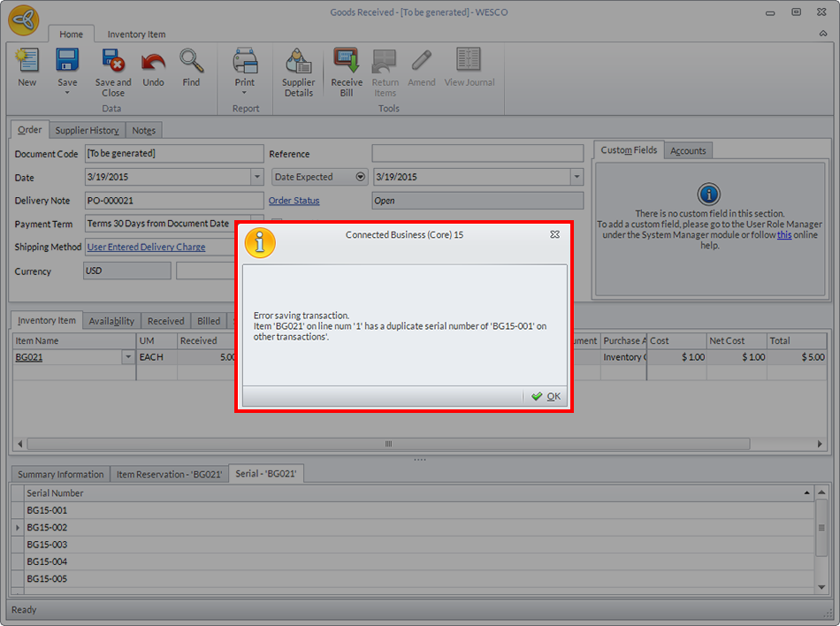Click the Undo icon

pos(153,62)
